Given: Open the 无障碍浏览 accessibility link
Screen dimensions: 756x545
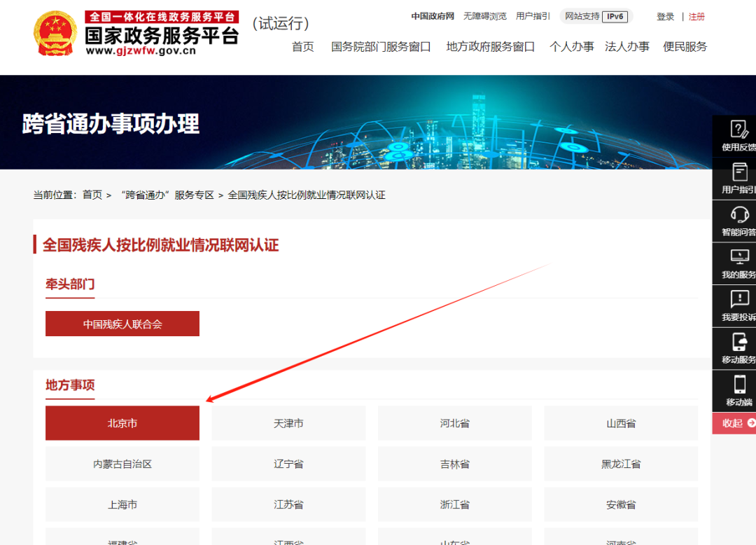Looking at the screenshot, I should tap(484, 16).
